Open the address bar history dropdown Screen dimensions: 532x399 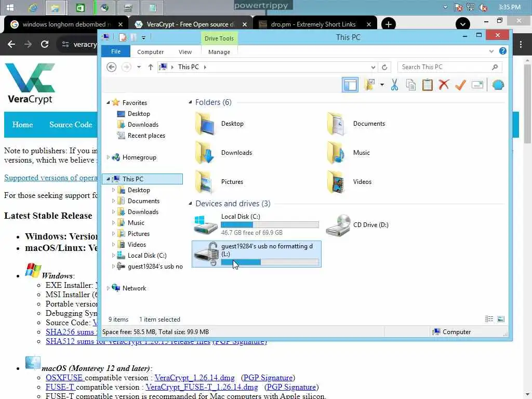coord(373,67)
